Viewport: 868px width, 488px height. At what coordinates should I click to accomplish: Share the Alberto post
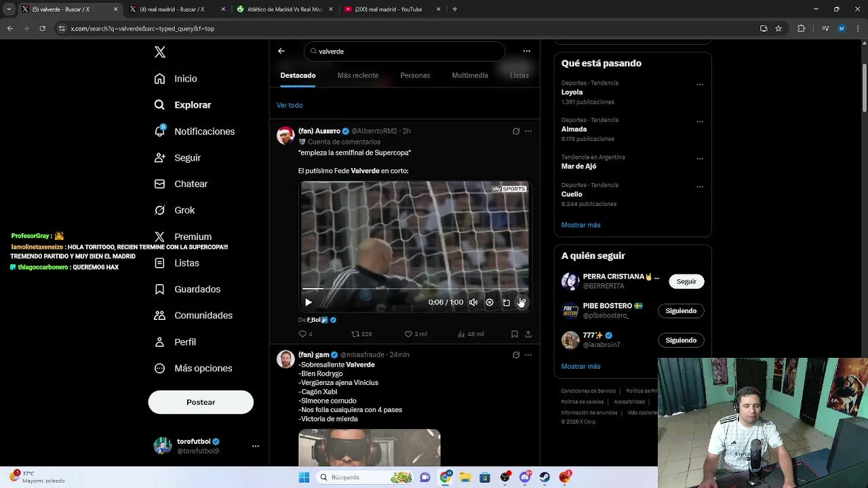[x=528, y=334]
